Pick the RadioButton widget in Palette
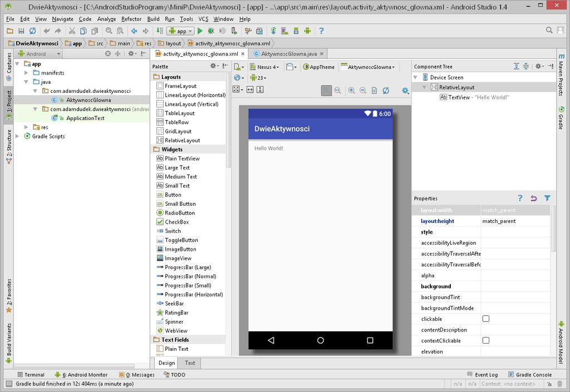This screenshot has width=570, height=392. [x=175, y=213]
